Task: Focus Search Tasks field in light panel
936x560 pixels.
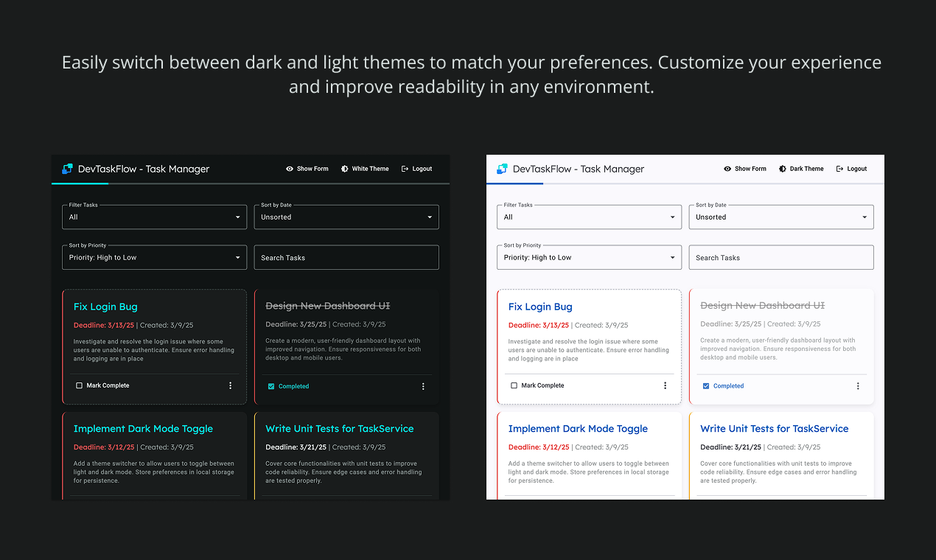Action: 781,257
